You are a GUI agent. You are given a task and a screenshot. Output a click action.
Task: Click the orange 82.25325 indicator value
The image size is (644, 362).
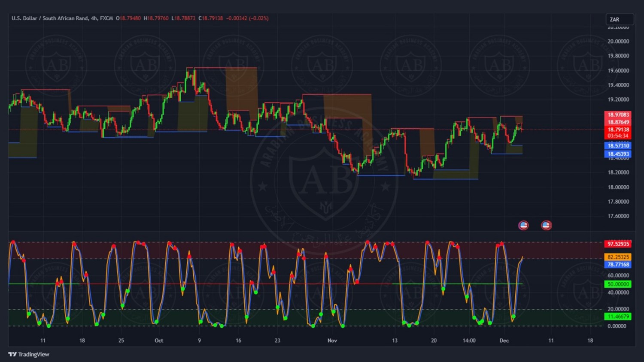click(618, 257)
